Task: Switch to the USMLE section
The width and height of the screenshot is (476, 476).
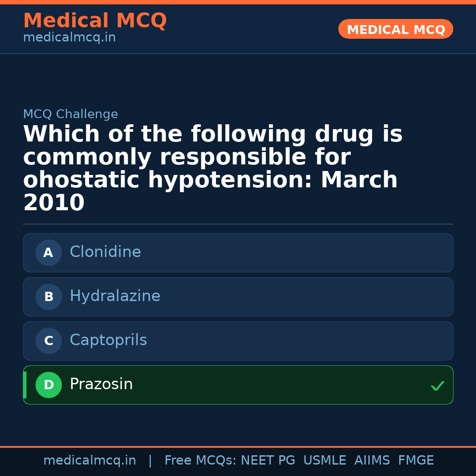Action: click(325, 460)
